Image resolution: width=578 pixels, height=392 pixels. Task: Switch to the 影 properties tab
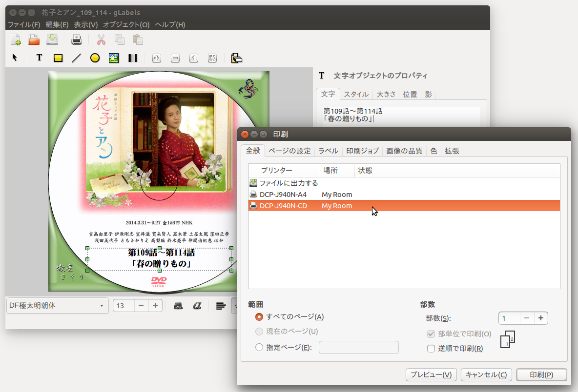point(428,94)
